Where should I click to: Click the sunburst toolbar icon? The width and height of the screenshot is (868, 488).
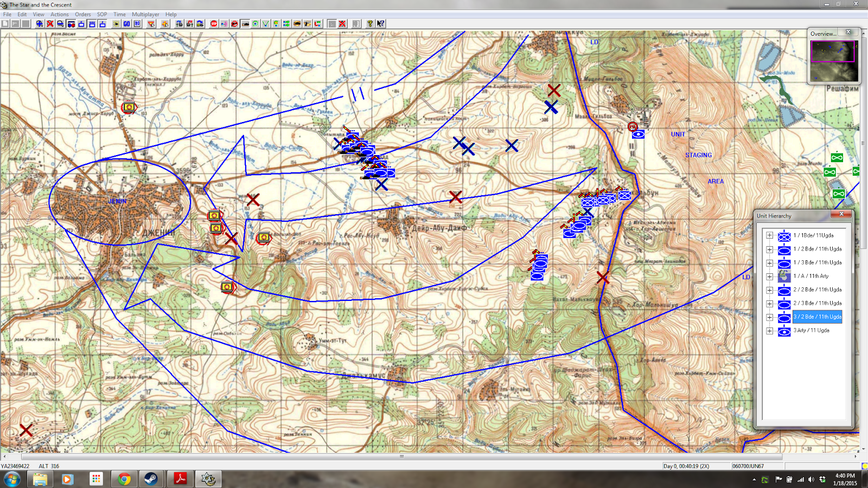pos(116,24)
